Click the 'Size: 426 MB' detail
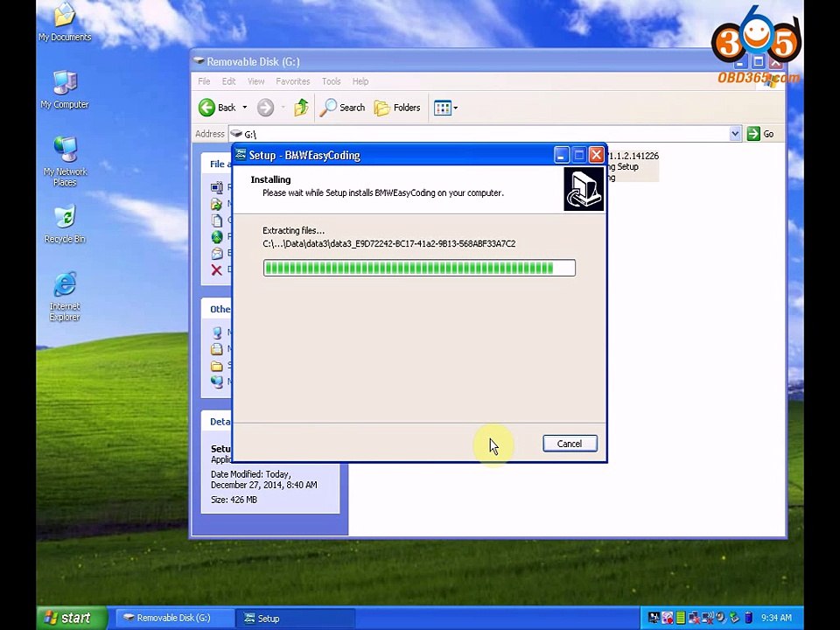 pyautogui.click(x=234, y=500)
